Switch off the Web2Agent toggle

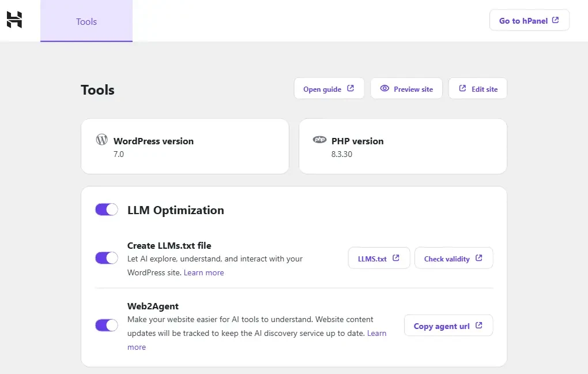tap(107, 325)
